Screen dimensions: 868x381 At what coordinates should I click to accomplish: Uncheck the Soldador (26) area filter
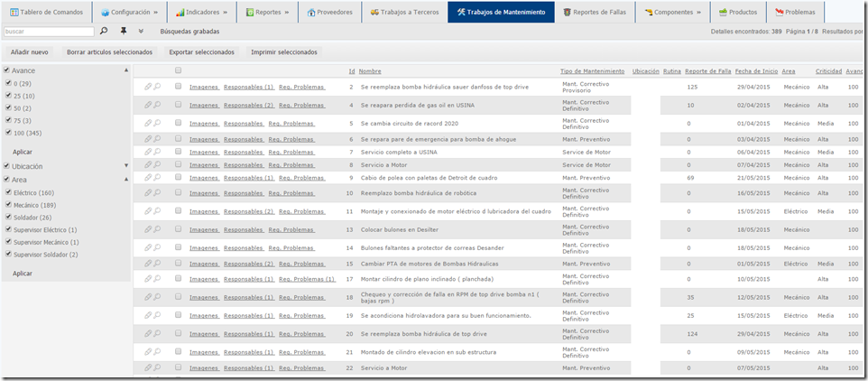coord(8,217)
